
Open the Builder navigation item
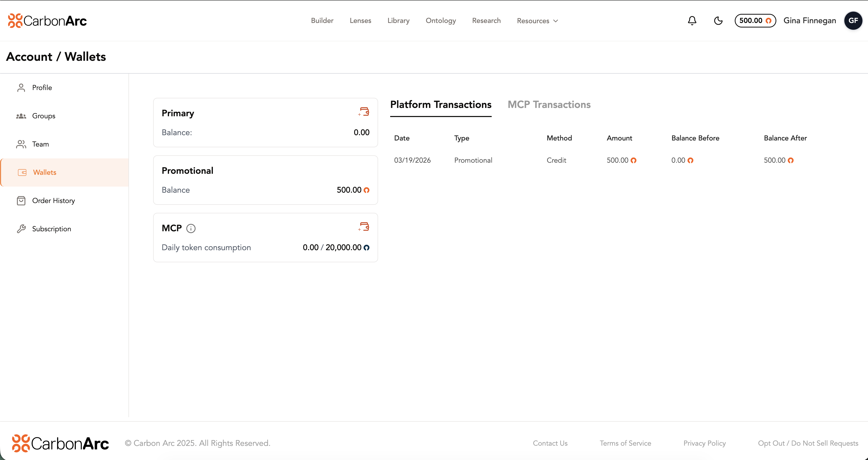(322, 21)
